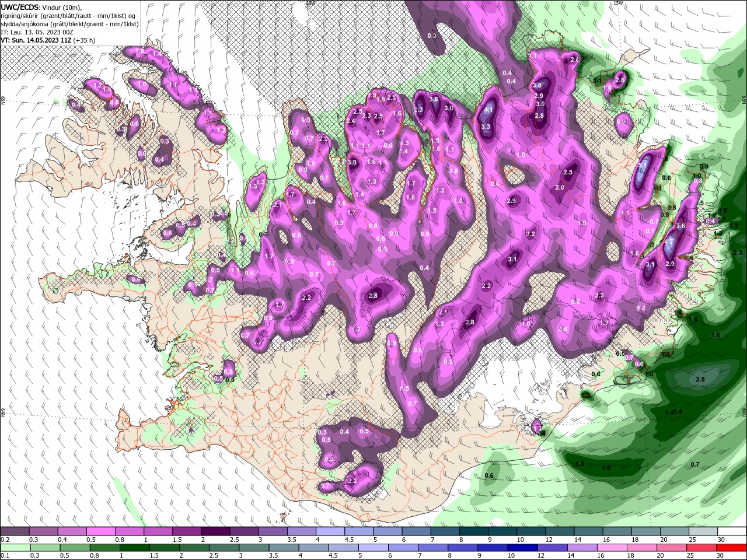Select the 'VT: Sun. 14.05.2023 11Z' valid time
The height and width of the screenshot is (560, 747).
tap(35, 40)
